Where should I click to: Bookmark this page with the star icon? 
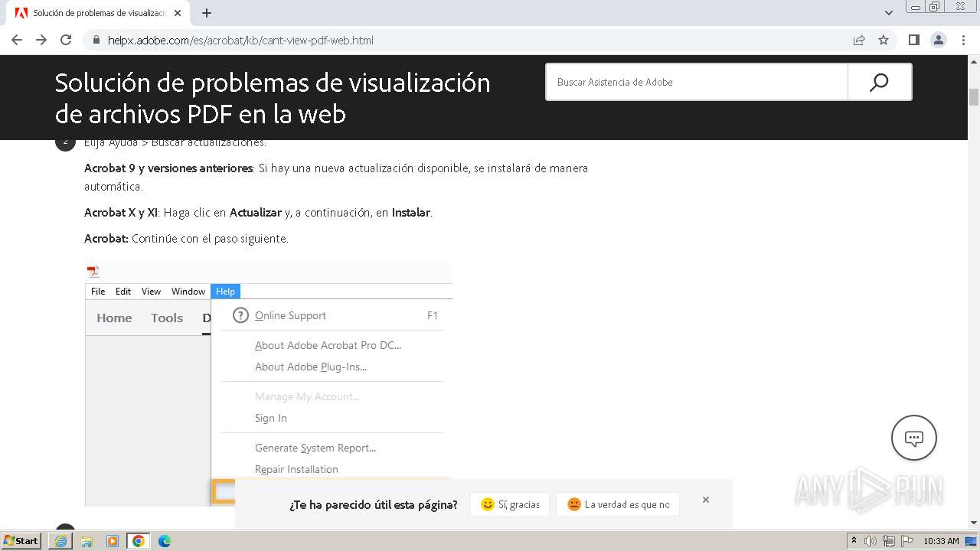click(x=884, y=40)
